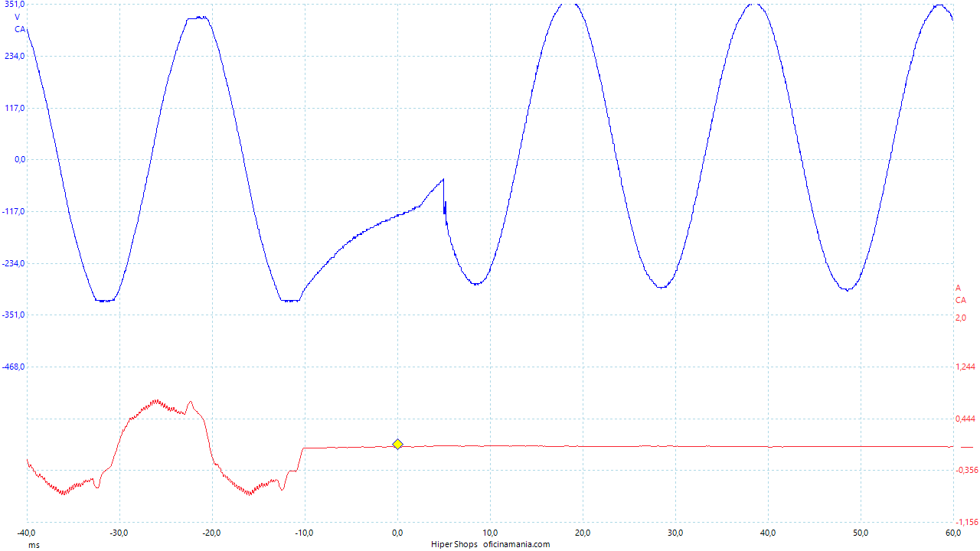Click the Hiper Shops text
Image resolution: width=980 pixels, height=551 pixels.
point(454,545)
